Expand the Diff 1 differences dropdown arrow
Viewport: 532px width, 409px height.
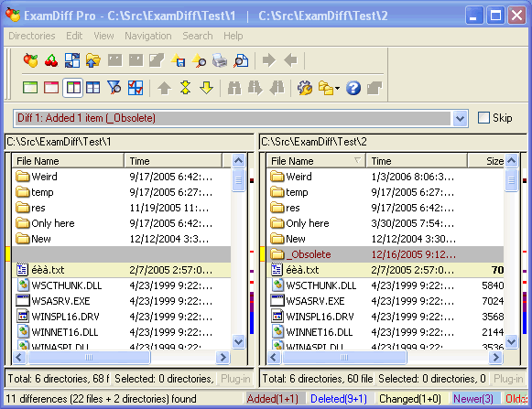tap(460, 118)
